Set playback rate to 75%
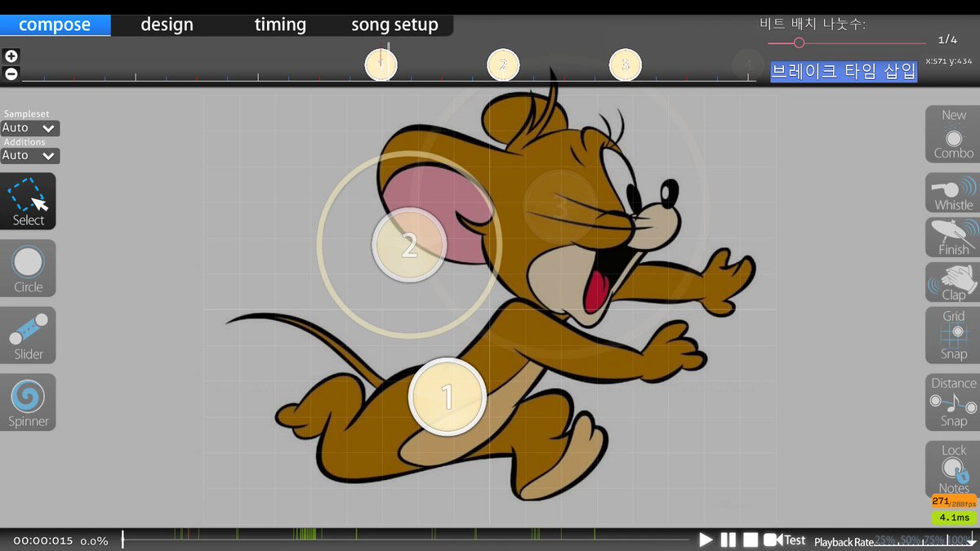The image size is (980, 551). [933, 540]
